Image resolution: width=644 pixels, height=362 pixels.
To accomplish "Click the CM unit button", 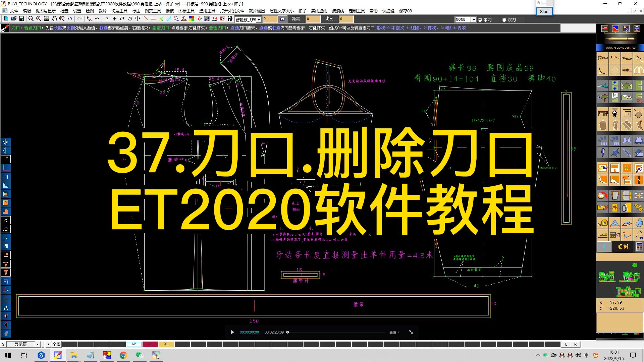I will point(623,247).
